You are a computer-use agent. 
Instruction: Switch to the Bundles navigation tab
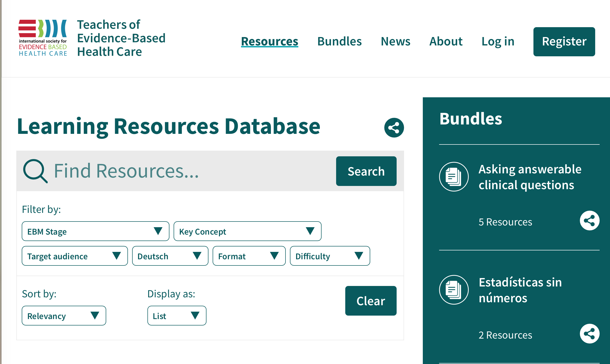click(x=339, y=41)
